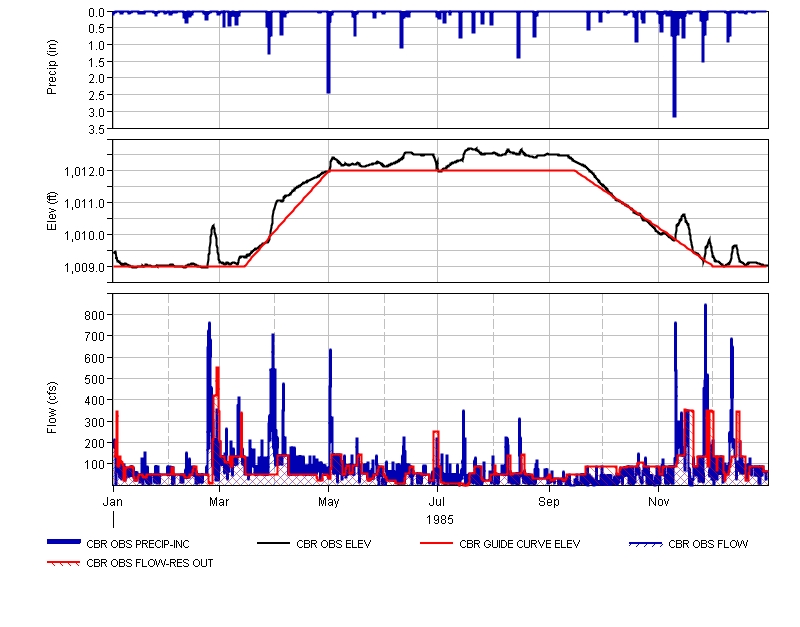Click the '0.5' precipitation tick label

(x=97, y=29)
